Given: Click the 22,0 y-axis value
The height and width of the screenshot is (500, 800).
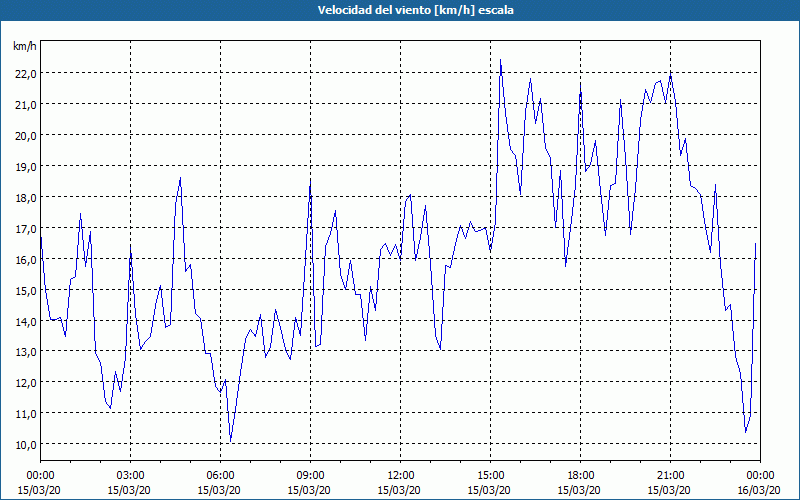Looking at the screenshot, I should (27, 74).
